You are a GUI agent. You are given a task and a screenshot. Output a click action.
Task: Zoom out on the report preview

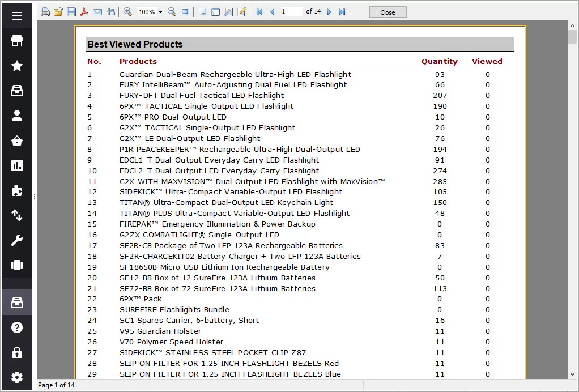(172, 12)
